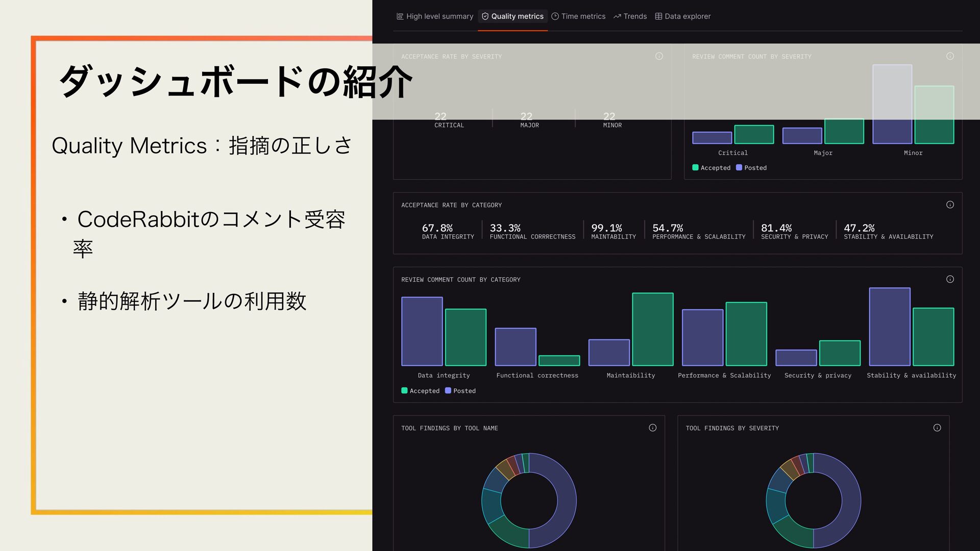Open info icon for Acceptance Rate by Category
Image resolution: width=980 pixels, height=551 pixels.
click(950, 205)
